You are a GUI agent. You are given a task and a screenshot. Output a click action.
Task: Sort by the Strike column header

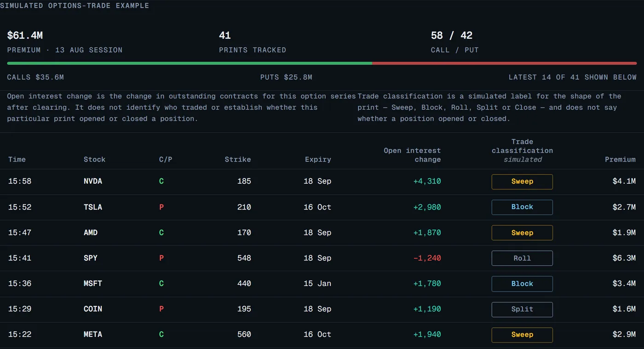tap(238, 159)
